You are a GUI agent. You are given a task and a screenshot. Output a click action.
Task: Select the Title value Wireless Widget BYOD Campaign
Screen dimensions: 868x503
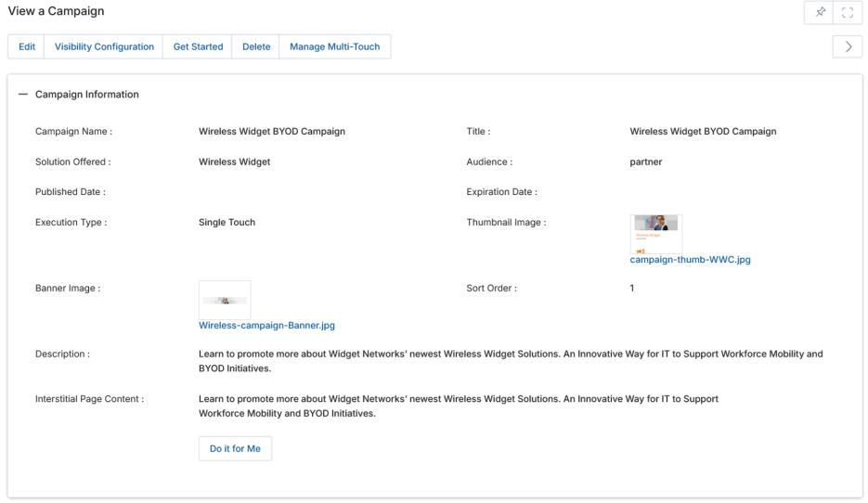tap(703, 131)
